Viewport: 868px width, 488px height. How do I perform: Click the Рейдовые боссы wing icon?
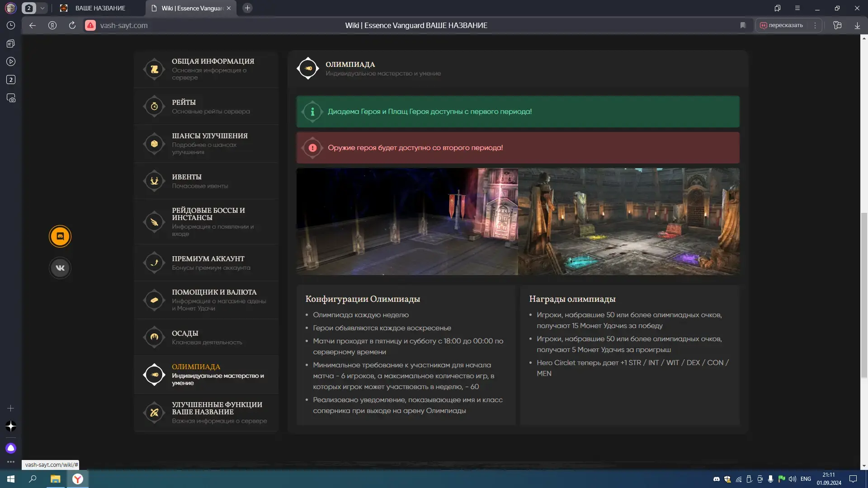click(x=154, y=222)
